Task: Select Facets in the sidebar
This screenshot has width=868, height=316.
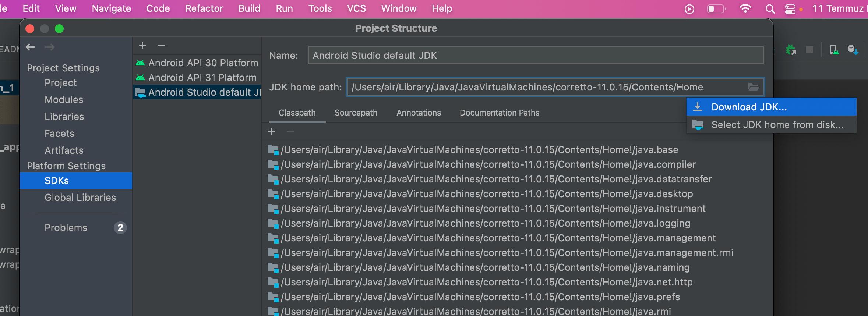Action: (59, 134)
